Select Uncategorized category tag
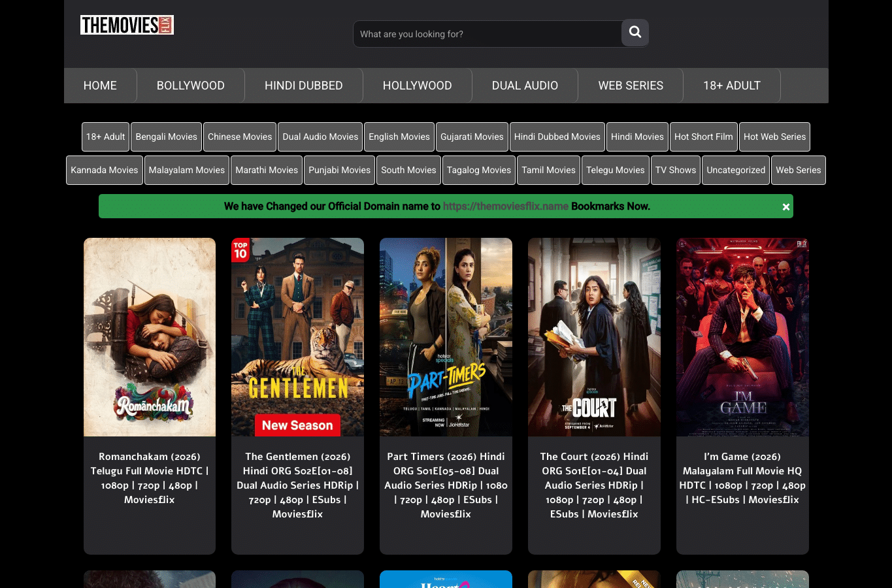892x588 pixels. tap(736, 170)
